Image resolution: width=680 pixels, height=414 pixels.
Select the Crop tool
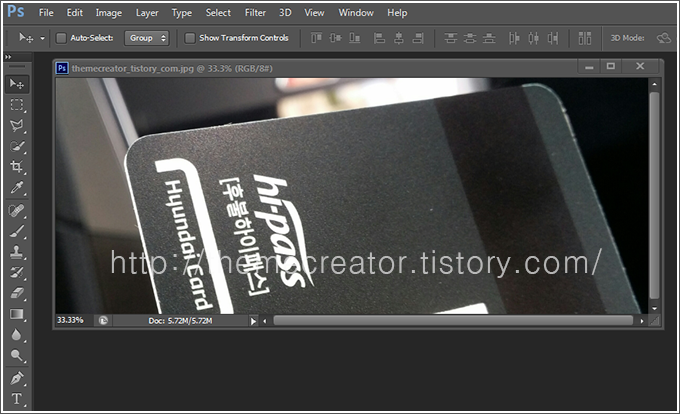17,166
